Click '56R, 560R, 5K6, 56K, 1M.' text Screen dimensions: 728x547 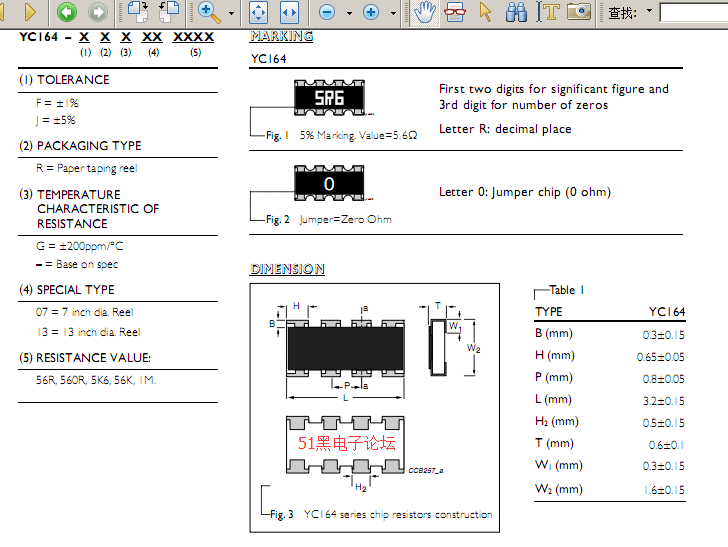click(x=96, y=380)
